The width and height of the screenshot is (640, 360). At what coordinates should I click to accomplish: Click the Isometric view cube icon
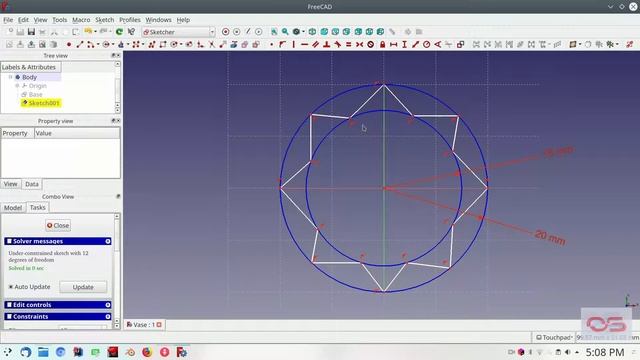[312, 32]
